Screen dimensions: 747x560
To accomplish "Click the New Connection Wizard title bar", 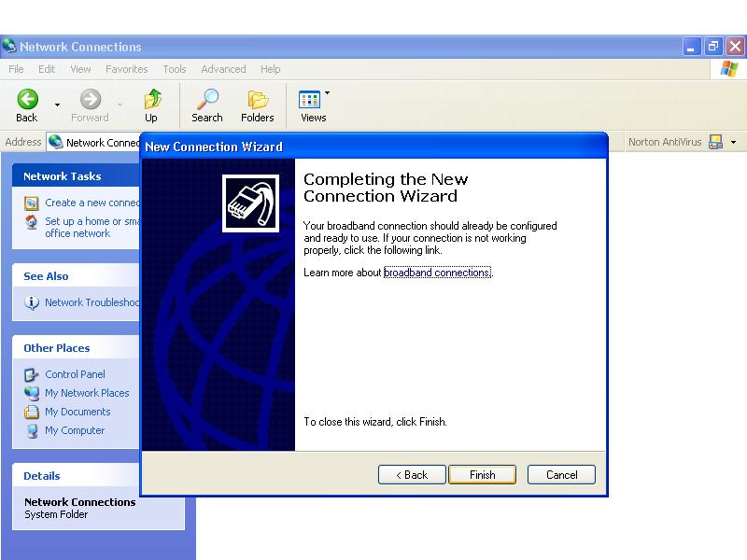I will (x=374, y=147).
